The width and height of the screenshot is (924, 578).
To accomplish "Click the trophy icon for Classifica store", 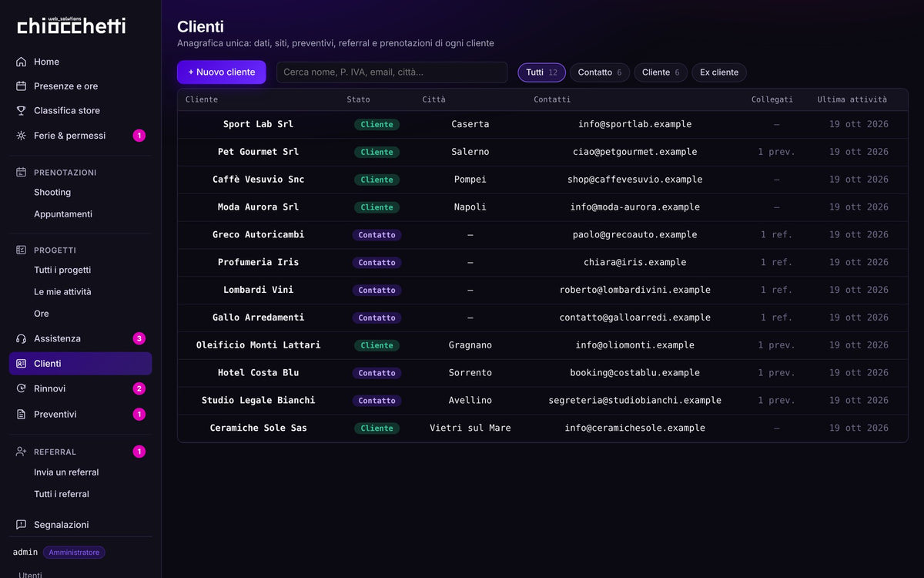I will click(x=21, y=111).
